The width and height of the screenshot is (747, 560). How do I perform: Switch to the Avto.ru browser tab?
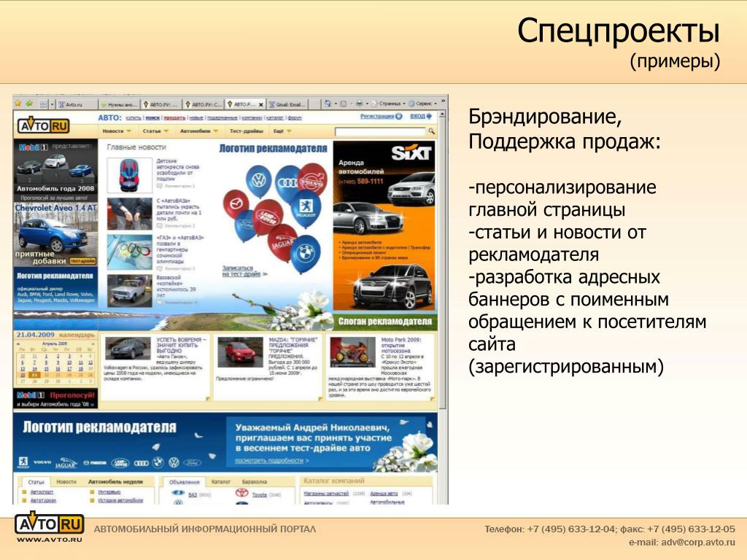(x=77, y=104)
